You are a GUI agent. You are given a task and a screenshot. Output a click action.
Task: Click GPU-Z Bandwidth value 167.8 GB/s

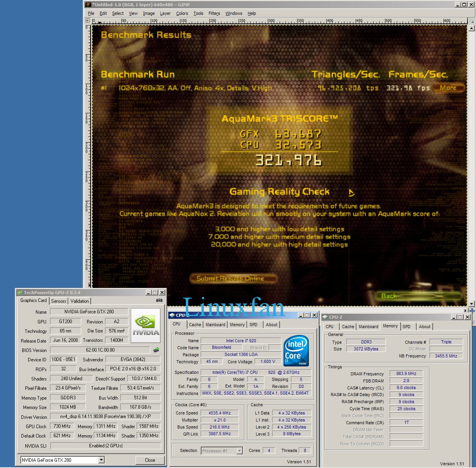(141, 407)
